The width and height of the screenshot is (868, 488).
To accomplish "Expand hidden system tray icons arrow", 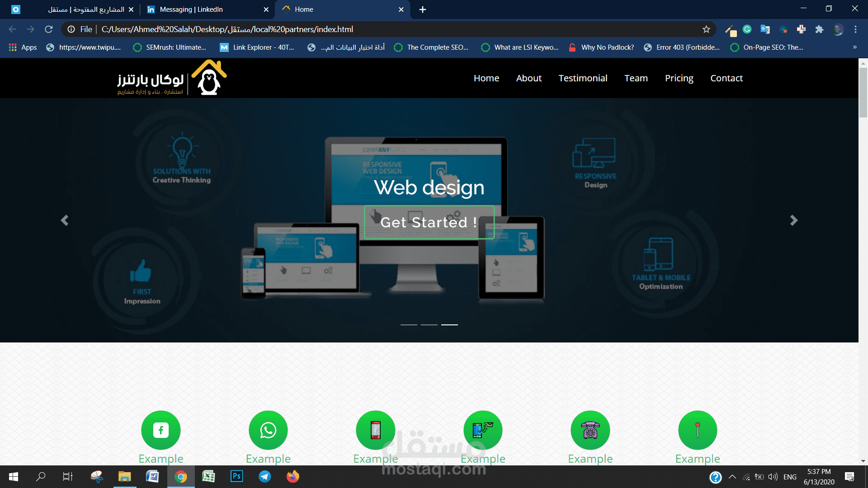I will pos(732,477).
